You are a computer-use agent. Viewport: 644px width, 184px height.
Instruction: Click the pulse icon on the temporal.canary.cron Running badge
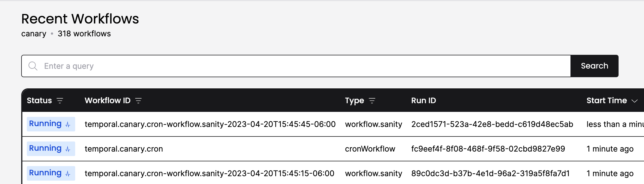click(68, 149)
